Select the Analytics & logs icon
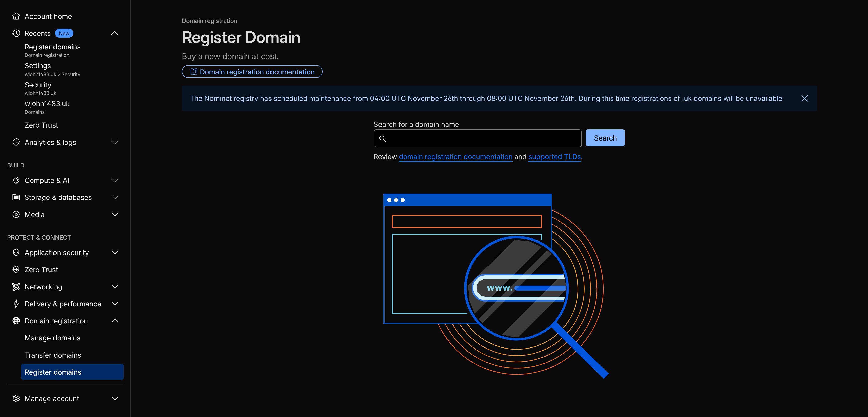This screenshot has height=417, width=868. (16, 142)
